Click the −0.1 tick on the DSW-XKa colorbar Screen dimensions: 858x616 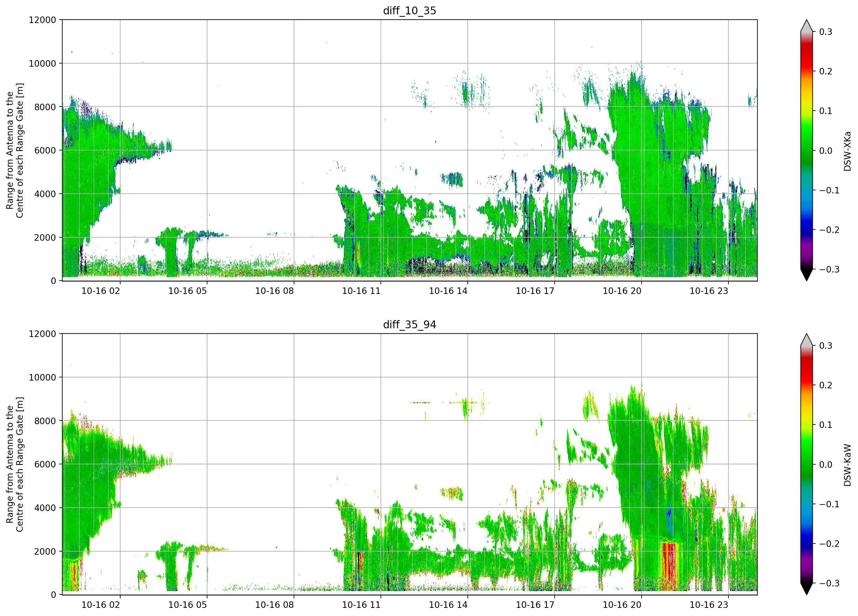click(x=829, y=190)
